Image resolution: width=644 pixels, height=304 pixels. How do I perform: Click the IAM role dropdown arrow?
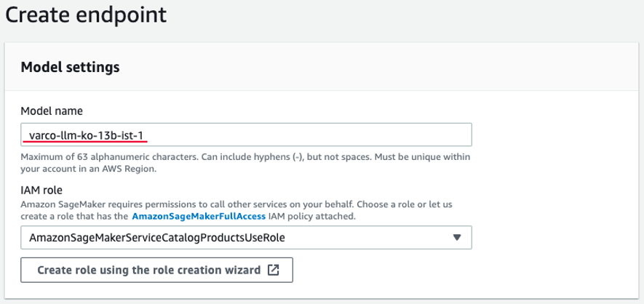(457, 237)
